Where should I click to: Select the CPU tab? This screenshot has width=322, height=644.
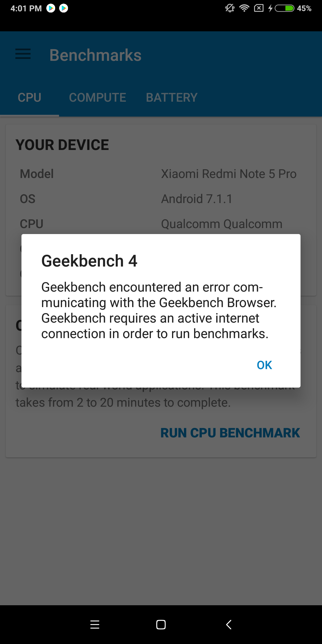click(30, 97)
